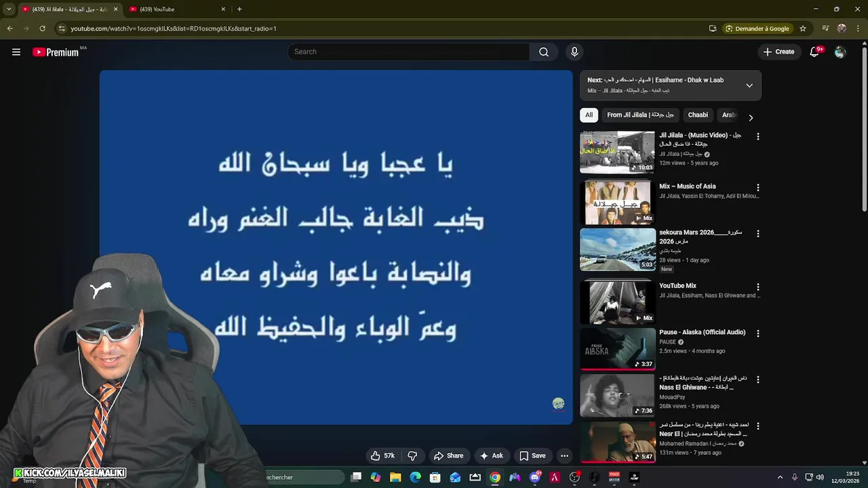Screen dimensions: 868x488
Task: Start voice search with microphone icon
Action: pyautogui.click(x=574, y=52)
